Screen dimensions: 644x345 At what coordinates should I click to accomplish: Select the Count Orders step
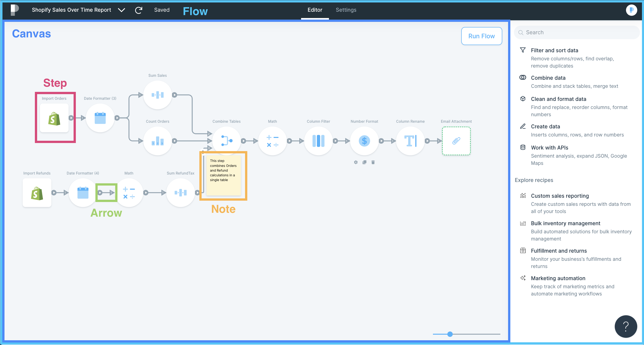(x=158, y=141)
